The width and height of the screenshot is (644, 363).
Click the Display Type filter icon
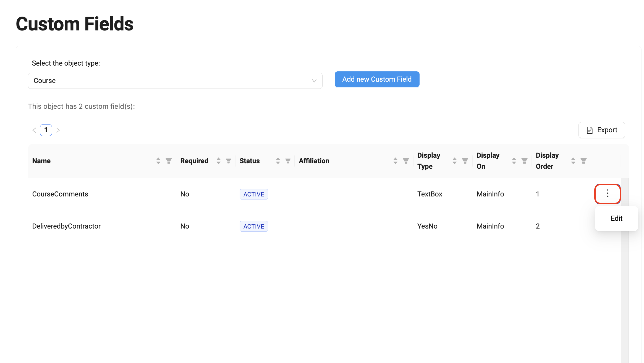[465, 161]
